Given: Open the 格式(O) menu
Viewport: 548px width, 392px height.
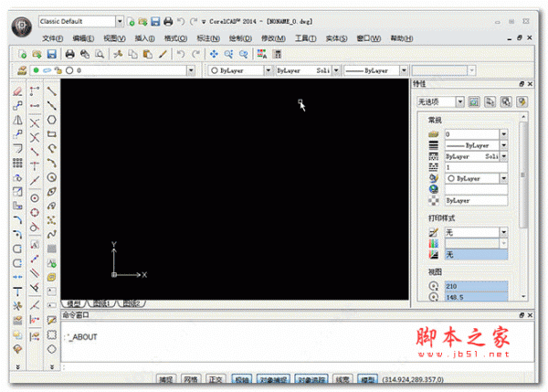Looking at the screenshot, I should [x=175, y=38].
